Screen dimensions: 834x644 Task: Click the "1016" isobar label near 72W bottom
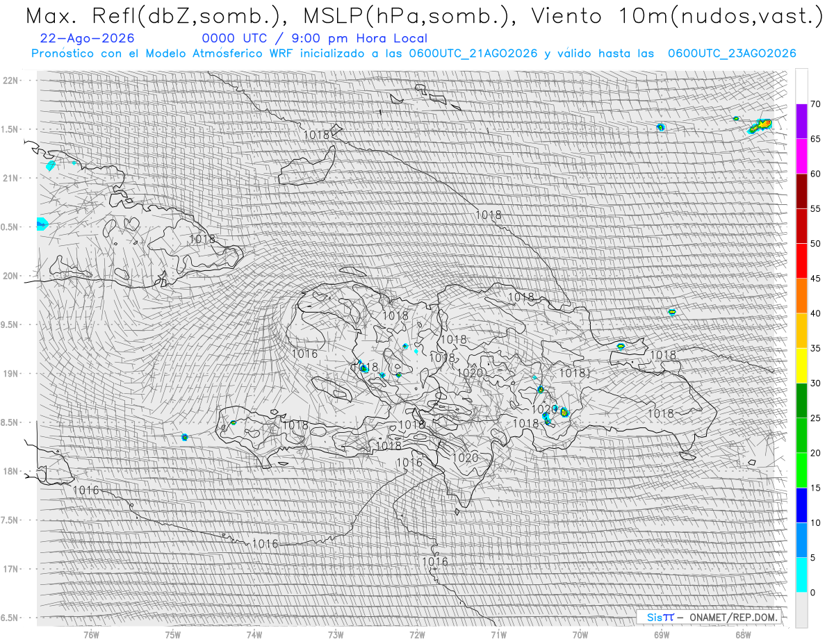pyautogui.click(x=434, y=561)
